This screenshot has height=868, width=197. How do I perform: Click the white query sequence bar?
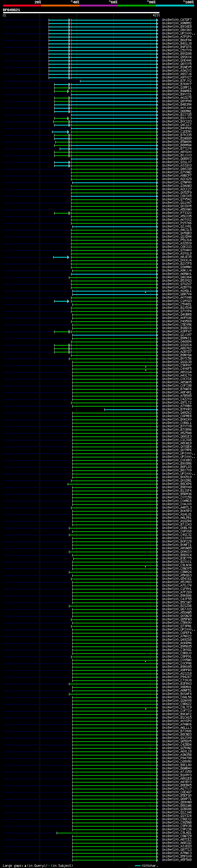tap(81, 12)
